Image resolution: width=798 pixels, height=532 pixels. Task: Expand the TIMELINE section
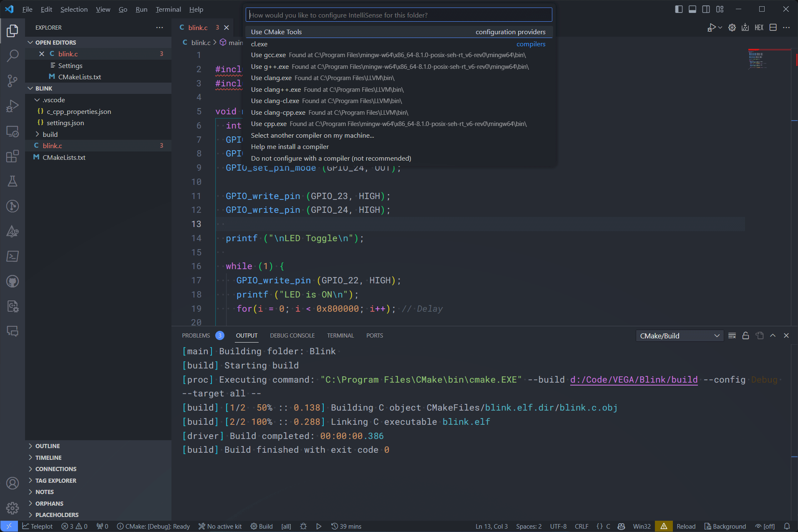pos(98,458)
